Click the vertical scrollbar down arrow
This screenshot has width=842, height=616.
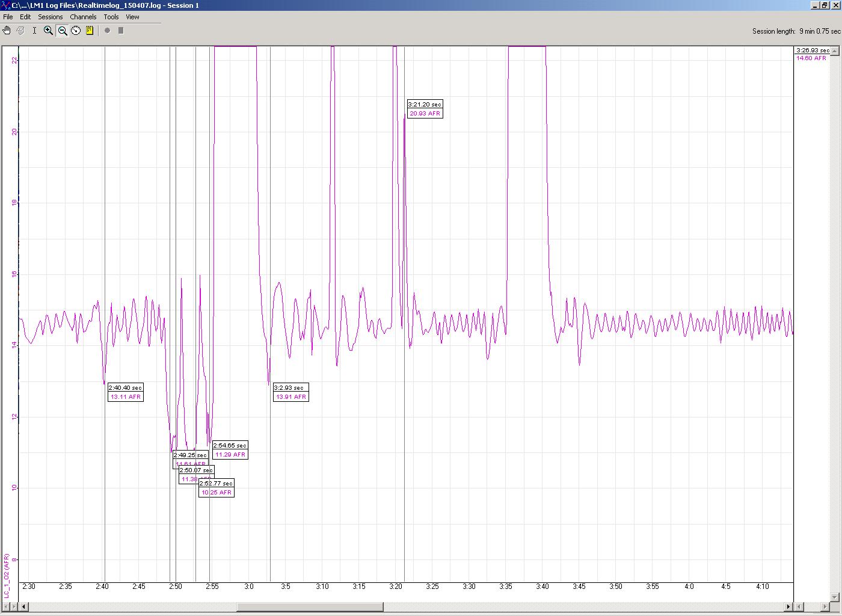[835, 597]
